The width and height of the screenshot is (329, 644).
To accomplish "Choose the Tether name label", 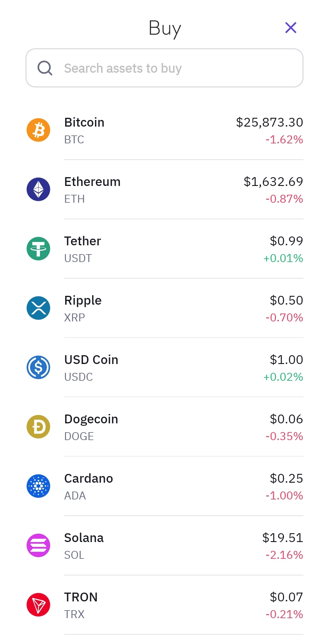I will 83,241.
